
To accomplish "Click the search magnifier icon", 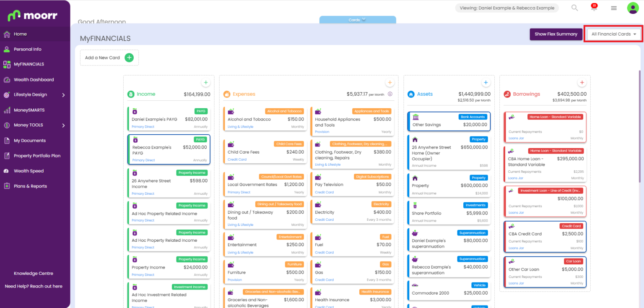I will click(574, 8).
